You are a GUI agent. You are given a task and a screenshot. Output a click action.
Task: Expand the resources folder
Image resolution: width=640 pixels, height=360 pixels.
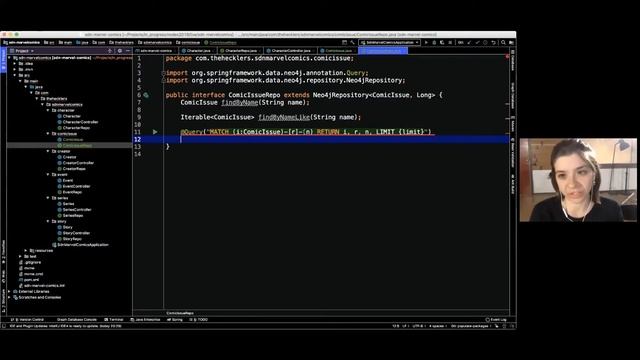(26, 251)
